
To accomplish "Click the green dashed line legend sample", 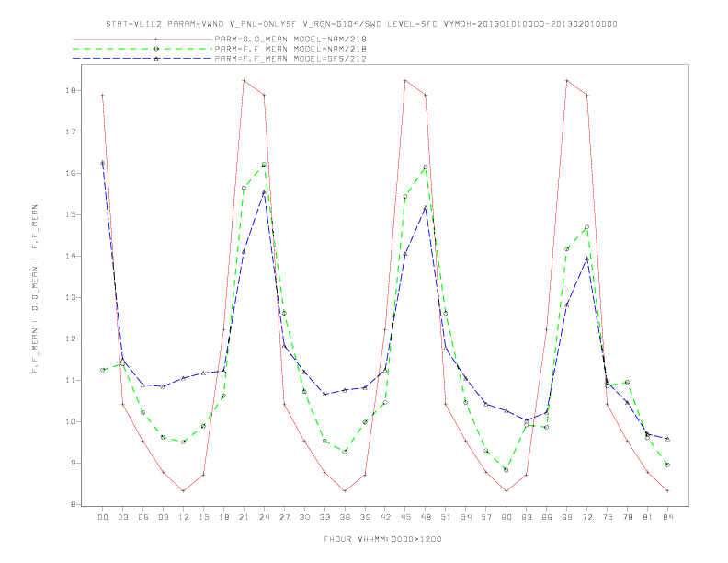I will point(142,49).
